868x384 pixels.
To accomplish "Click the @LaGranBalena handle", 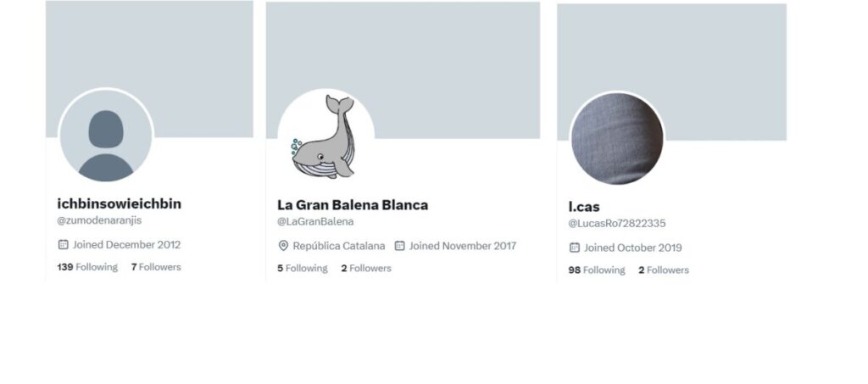I will (315, 222).
